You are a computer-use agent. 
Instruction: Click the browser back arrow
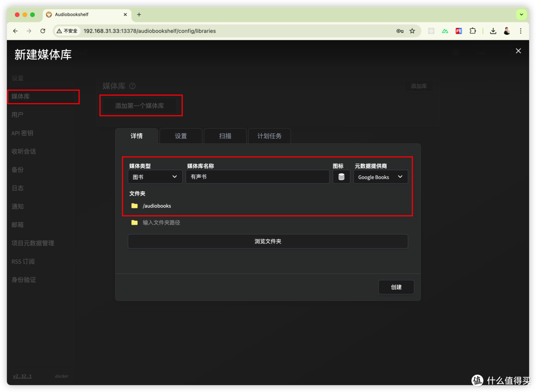point(15,31)
